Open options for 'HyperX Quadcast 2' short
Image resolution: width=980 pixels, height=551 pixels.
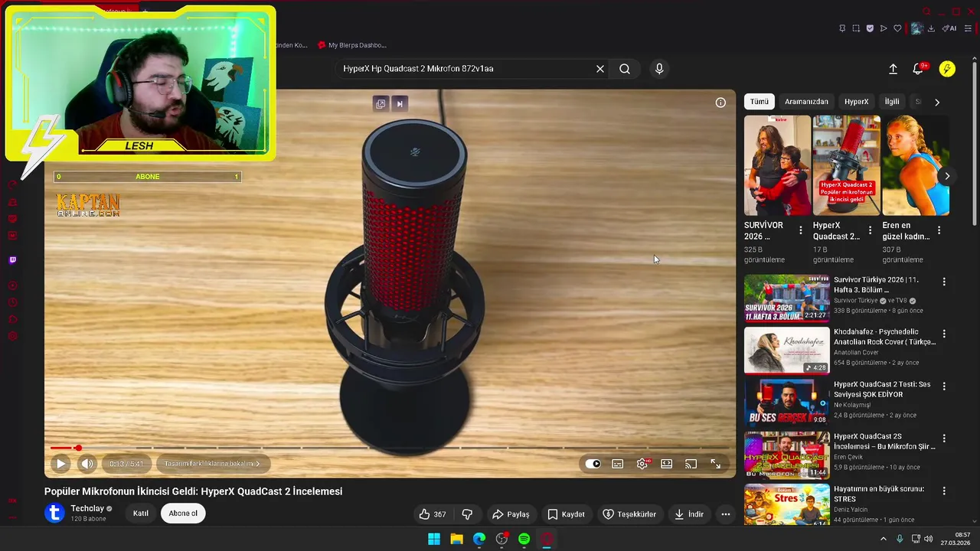pyautogui.click(x=870, y=230)
